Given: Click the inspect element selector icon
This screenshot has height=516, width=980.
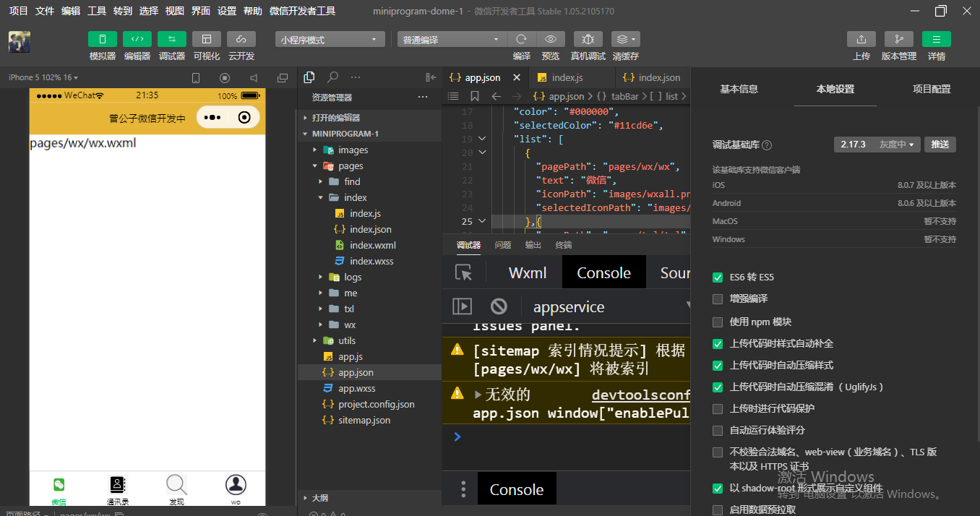Looking at the screenshot, I should click(x=463, y=272).
